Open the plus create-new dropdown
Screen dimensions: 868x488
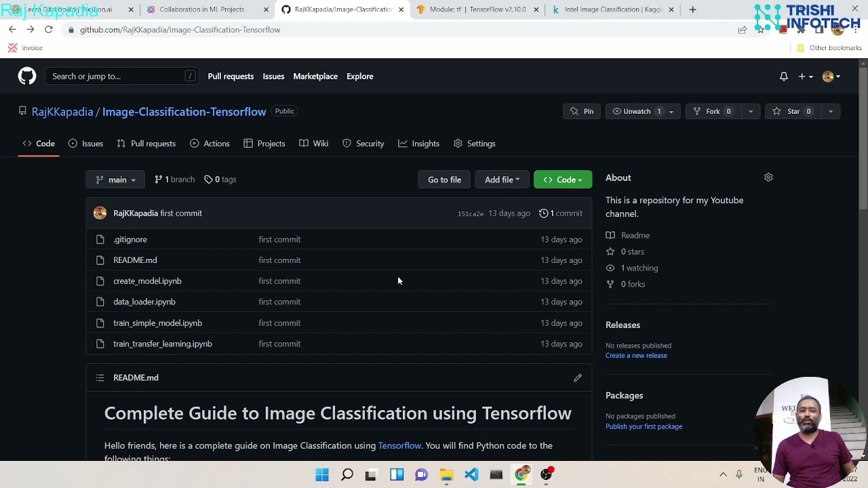pyautogui.click(x=805, y=77)
